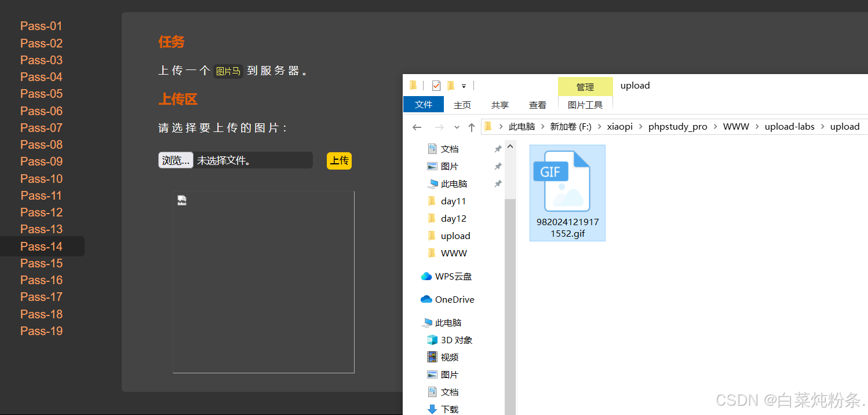
Task: Go to Pass-07 in sidebar
Action: (x=41, y=128)
